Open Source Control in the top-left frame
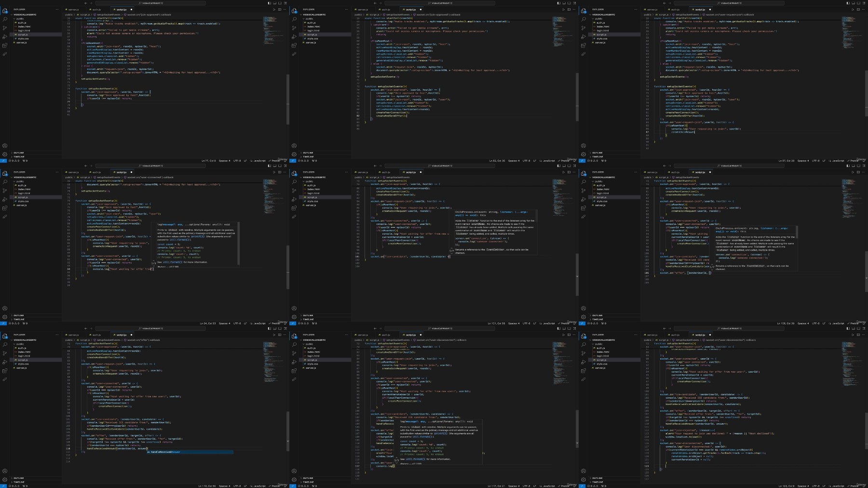This screenshot has height=488, width=868. click(5, 28)
